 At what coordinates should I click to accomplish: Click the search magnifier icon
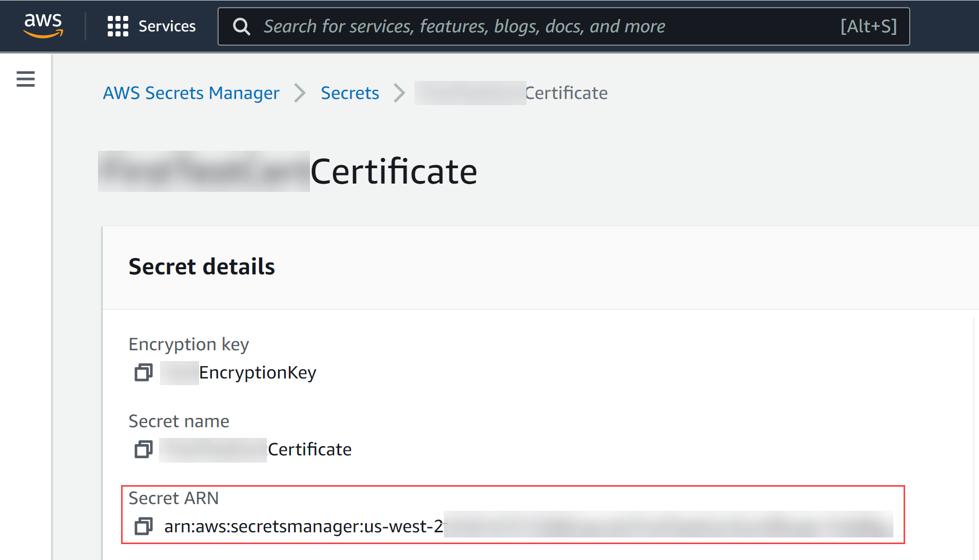click(x=242, y=27)
